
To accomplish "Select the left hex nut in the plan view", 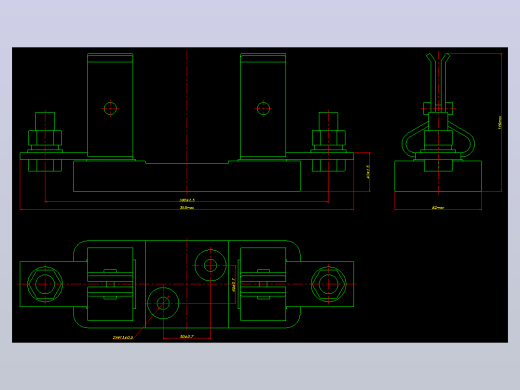I will 45,284.
